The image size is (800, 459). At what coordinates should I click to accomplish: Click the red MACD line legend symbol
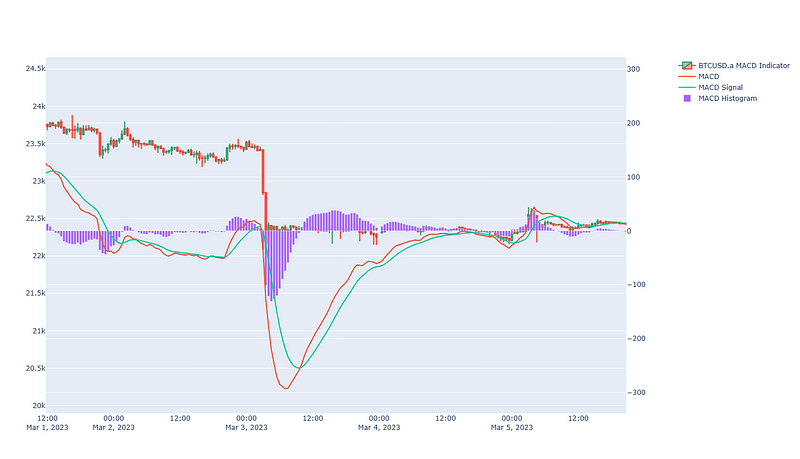686,76
